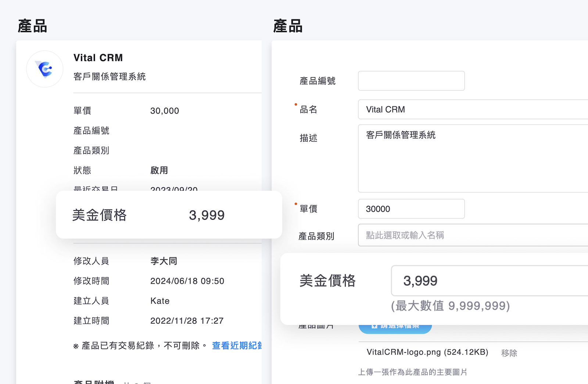588x384 pixels.
Task: Click the 3,999 value in left 美金價格 card
Action: (x=207, y=215)
